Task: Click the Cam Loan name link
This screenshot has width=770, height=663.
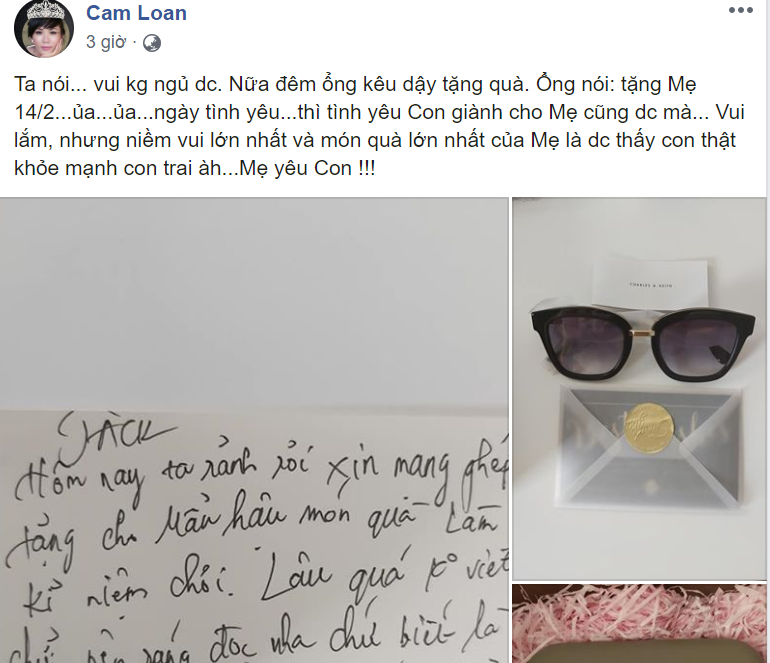Action: [x=137, y=13]
